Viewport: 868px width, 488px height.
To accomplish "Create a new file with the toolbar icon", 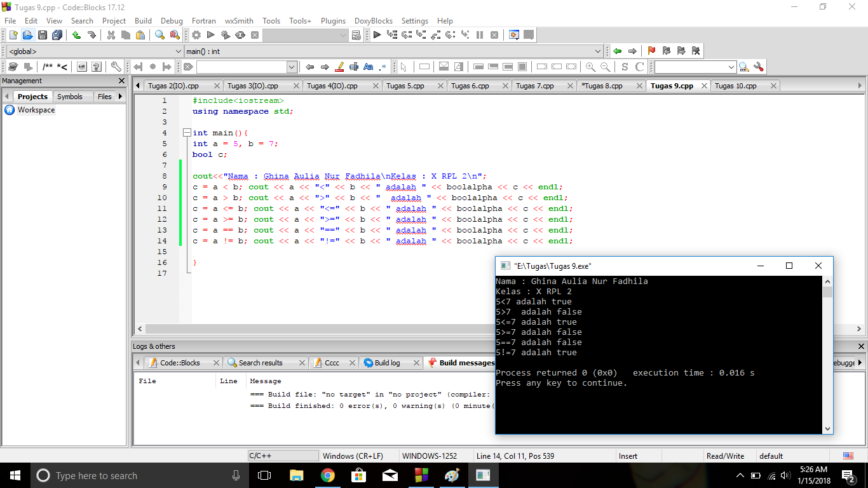I will pos(13,36).
